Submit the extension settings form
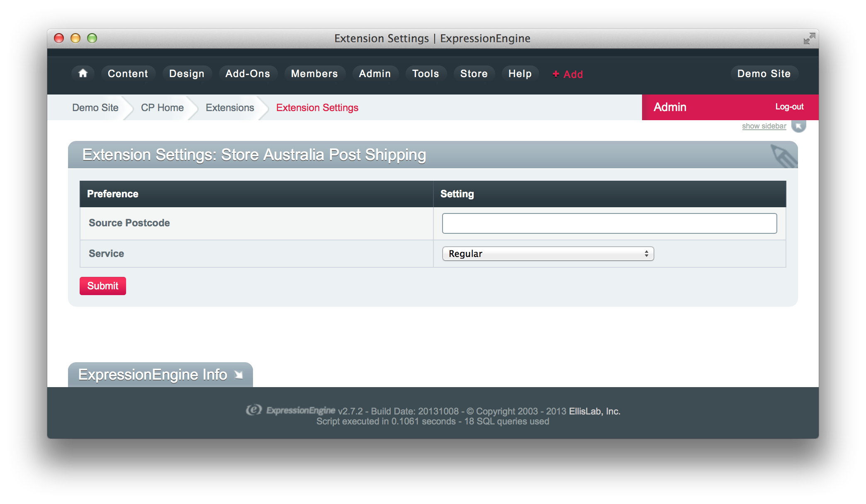 pos(103,286)
